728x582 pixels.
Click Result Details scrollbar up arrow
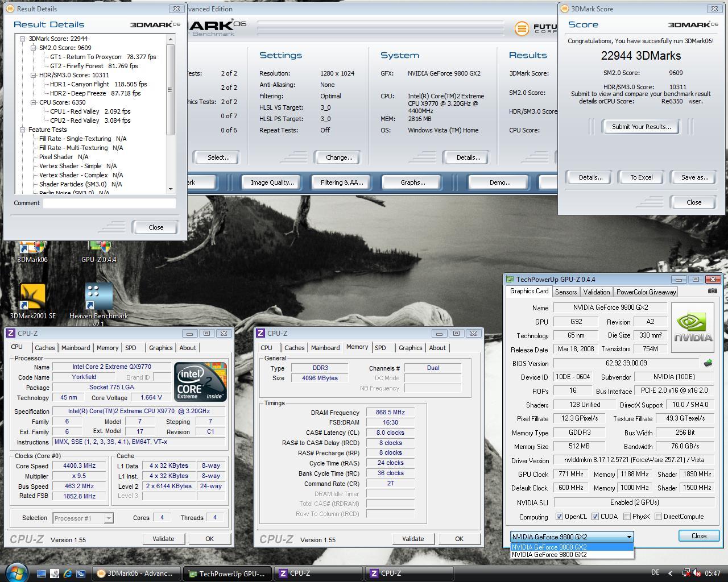tap(170, 39)
